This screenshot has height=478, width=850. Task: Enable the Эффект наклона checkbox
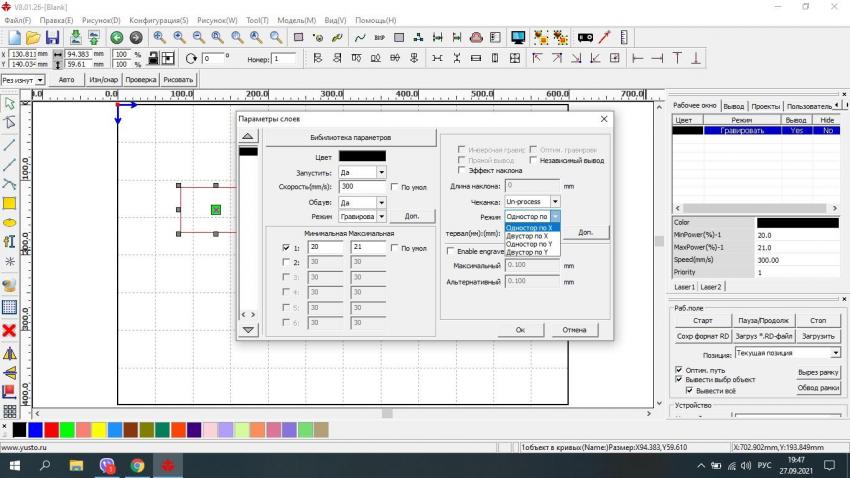point(462,171)
